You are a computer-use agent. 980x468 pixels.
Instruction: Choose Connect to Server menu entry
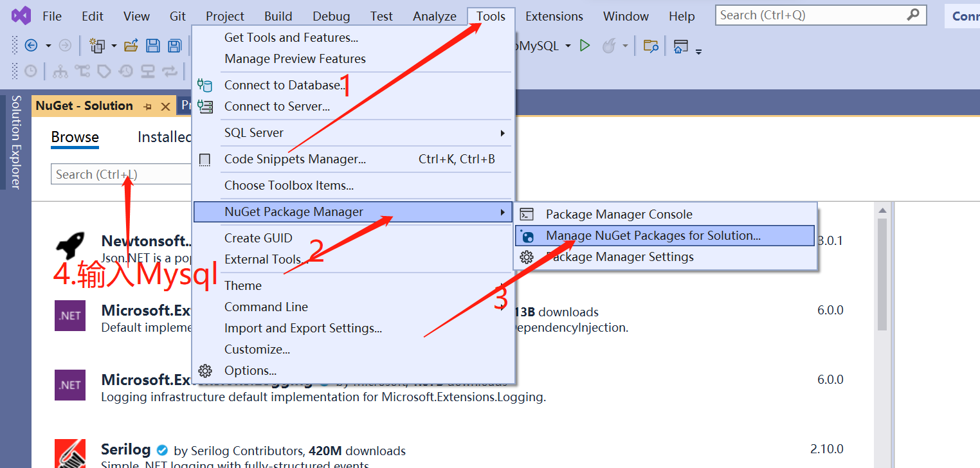pyautogui.click(x=353, y=106)
